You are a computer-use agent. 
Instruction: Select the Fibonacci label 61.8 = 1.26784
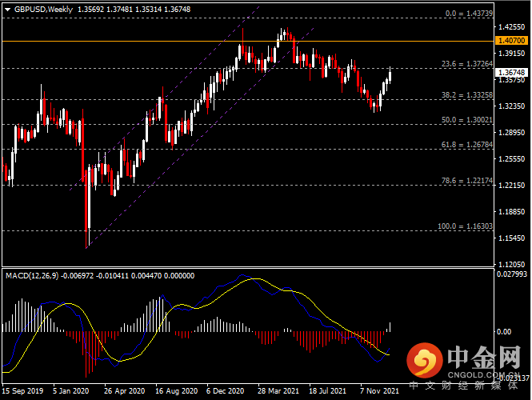pyautogui.click(x=467, y=145)
